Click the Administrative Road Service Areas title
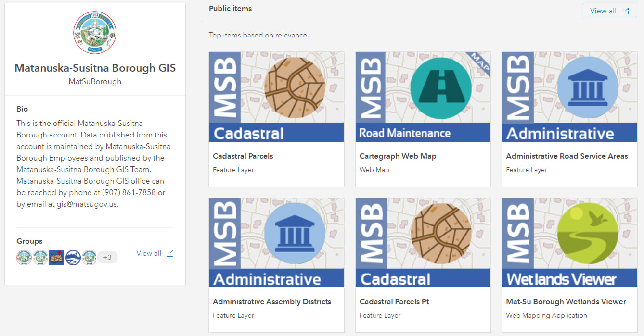Image resolution: width=644 pixels, height=336 pixels. click(567, 156)
